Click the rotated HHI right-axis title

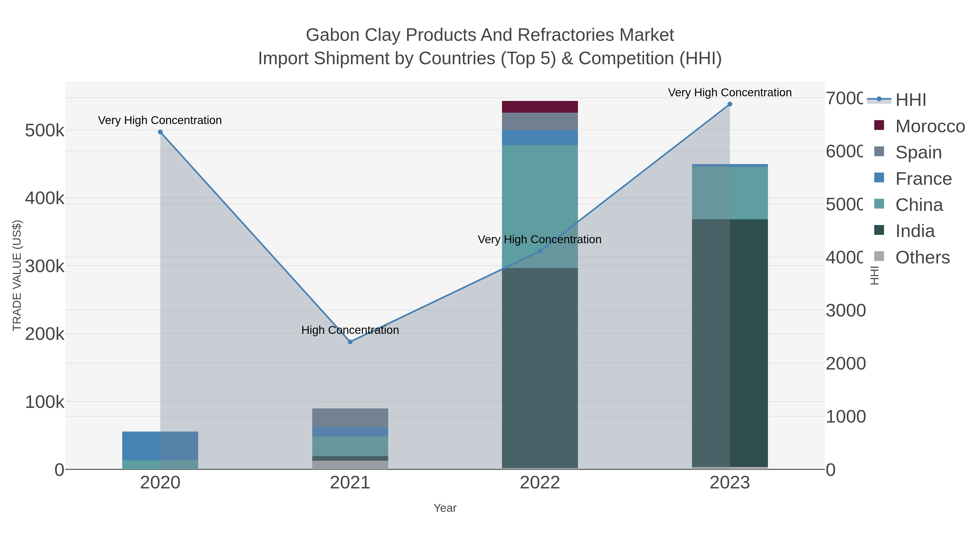(875, 275)
